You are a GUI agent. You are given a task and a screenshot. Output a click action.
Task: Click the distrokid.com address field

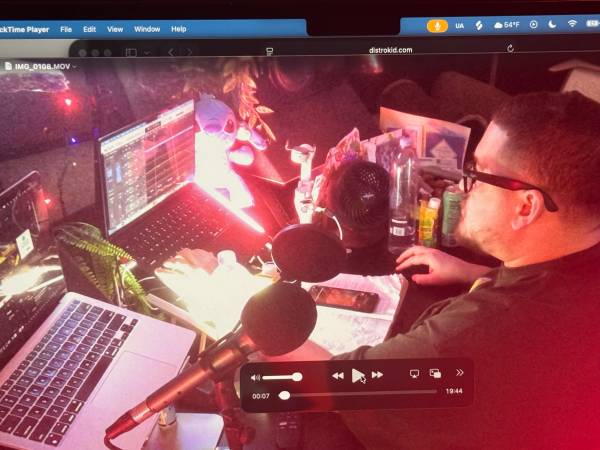coord(390,50)
